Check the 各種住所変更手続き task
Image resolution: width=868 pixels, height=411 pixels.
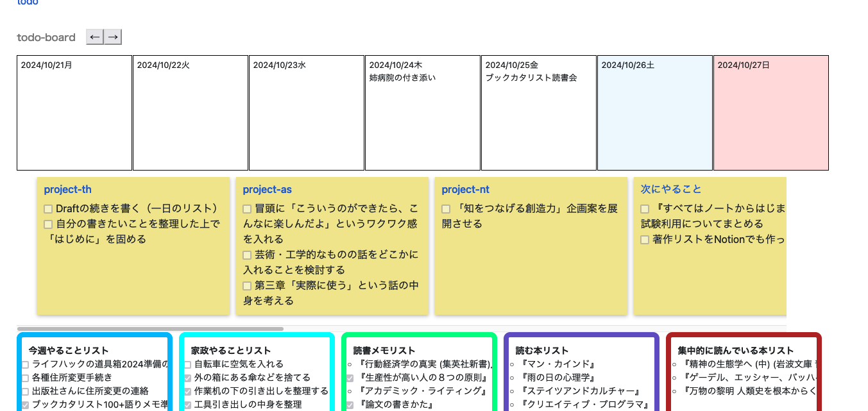26,377
